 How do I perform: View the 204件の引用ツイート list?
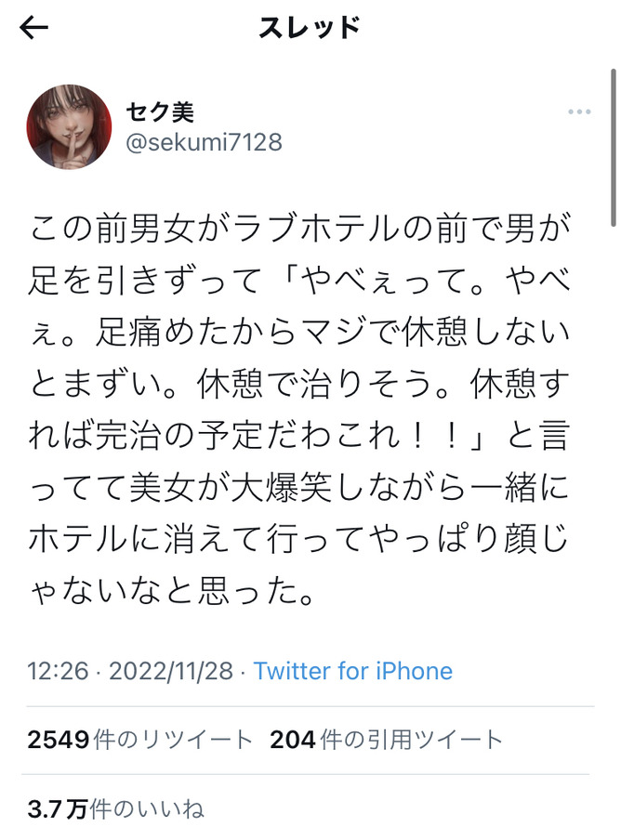pos(386,740)
